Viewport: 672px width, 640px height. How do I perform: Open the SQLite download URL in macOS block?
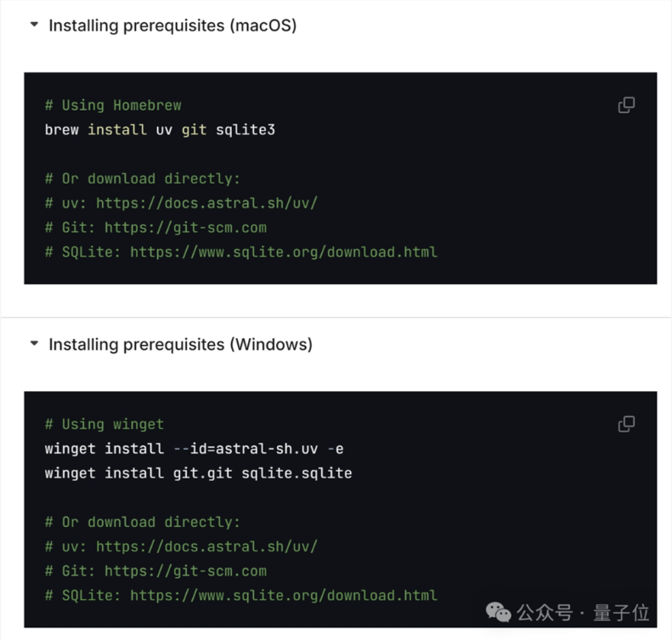tap(284, 252)
